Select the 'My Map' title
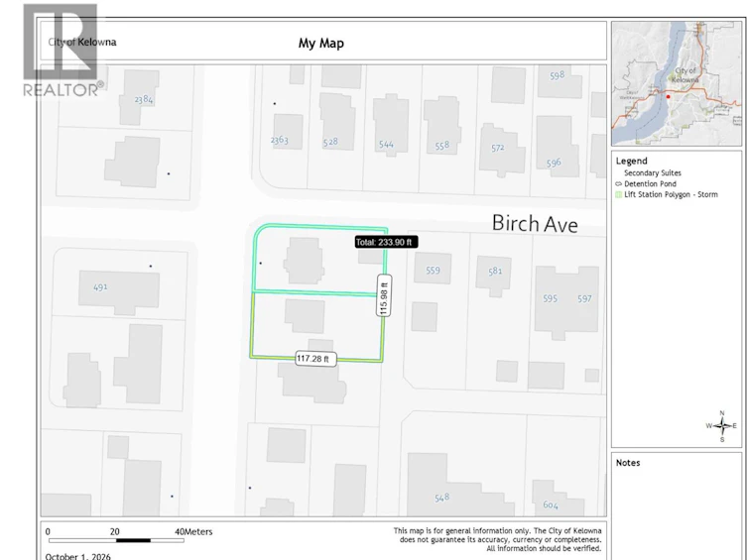The height and width of the screenshot is (560, 747). click(x=321, y=44)
